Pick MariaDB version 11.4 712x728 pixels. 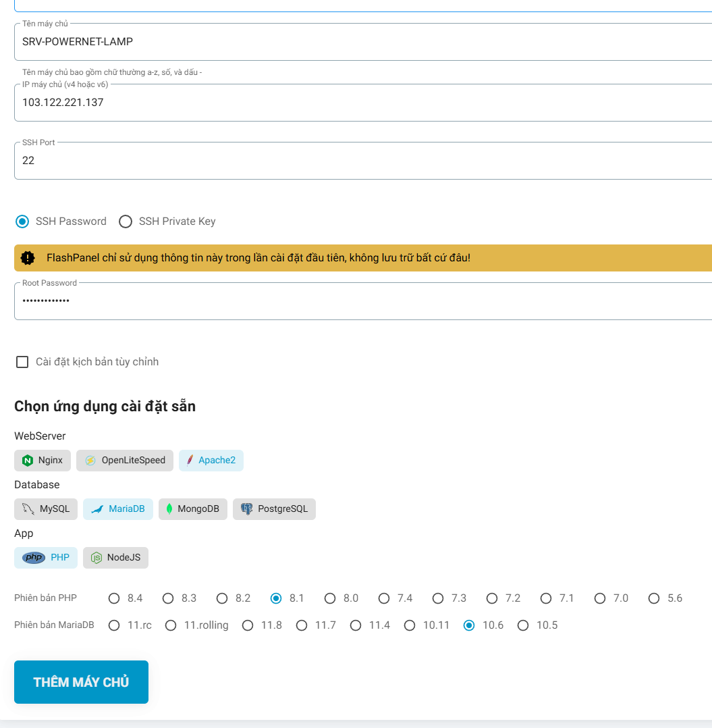click(356, 625)
